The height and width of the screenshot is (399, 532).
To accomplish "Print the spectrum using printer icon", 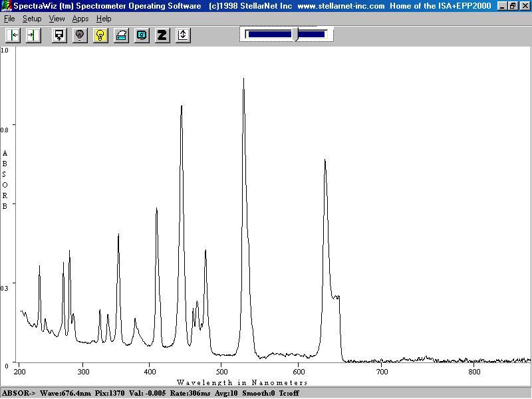I will [121, 35].
